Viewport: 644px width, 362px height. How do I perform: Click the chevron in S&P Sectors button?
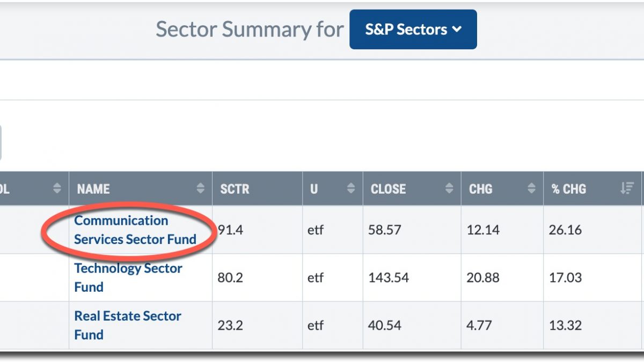click(x=457, y=29)
